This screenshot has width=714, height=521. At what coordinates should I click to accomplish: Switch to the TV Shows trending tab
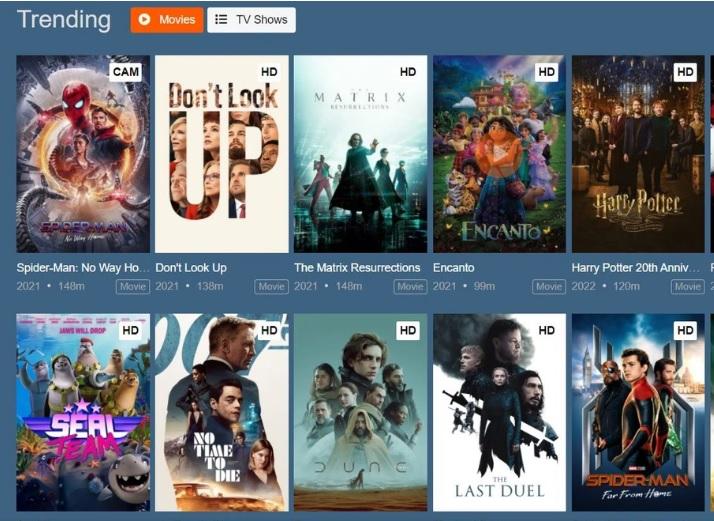click(251, 20)
